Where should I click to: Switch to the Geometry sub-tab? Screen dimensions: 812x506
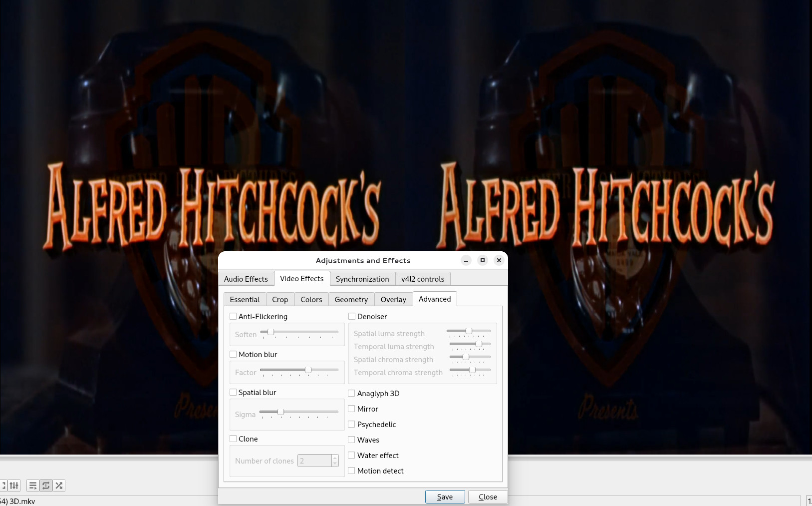pos(351,299)
